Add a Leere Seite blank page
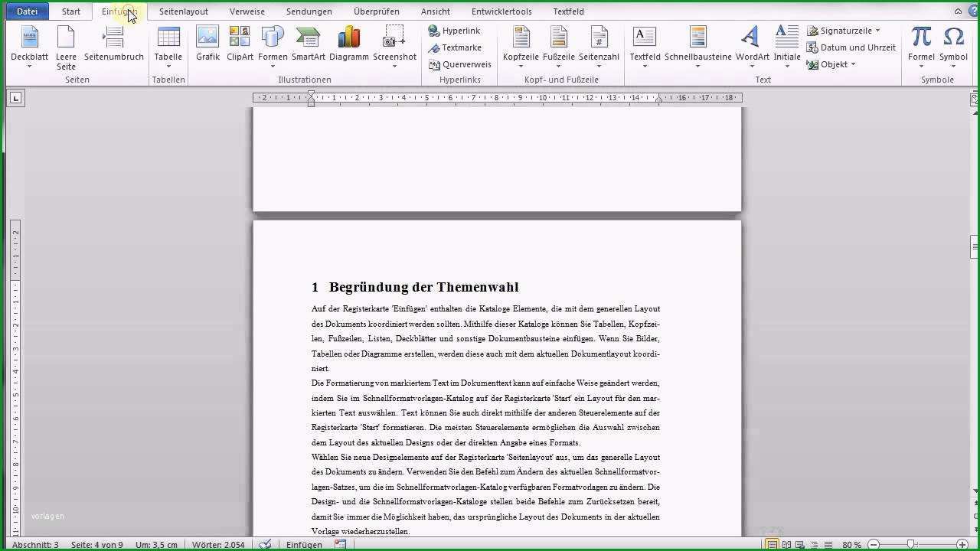Viewport: 980px width, 551px height. tap(66, 47)
